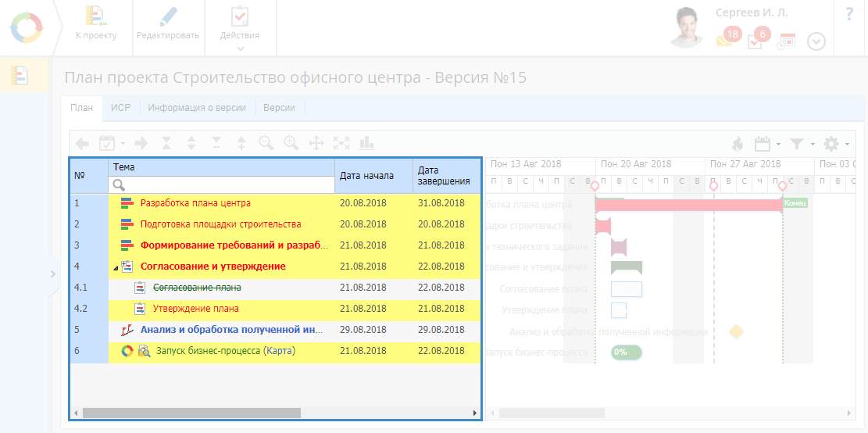The image size is (868, 433).
Task: Collapse the Согласование и утверждение task group
Action: (116, 267)
